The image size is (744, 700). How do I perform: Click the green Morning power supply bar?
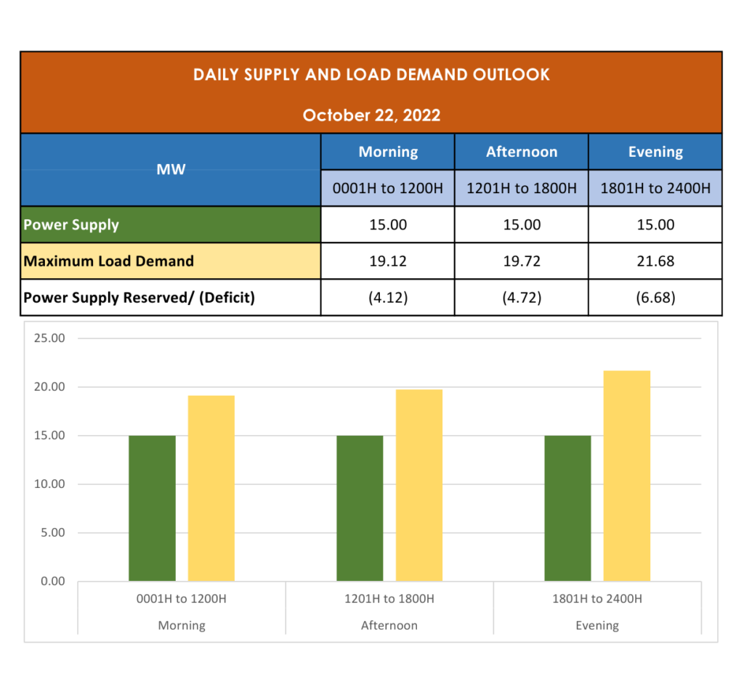152,508
